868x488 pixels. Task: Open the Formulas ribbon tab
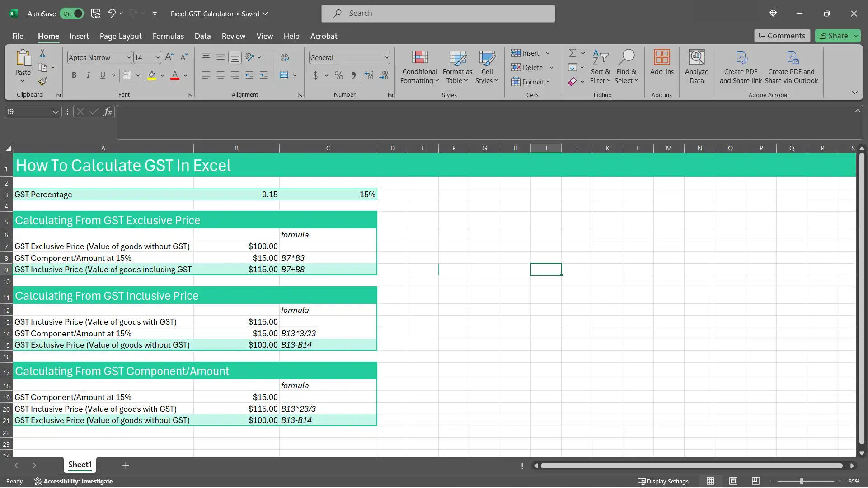(x=168, y=36)
